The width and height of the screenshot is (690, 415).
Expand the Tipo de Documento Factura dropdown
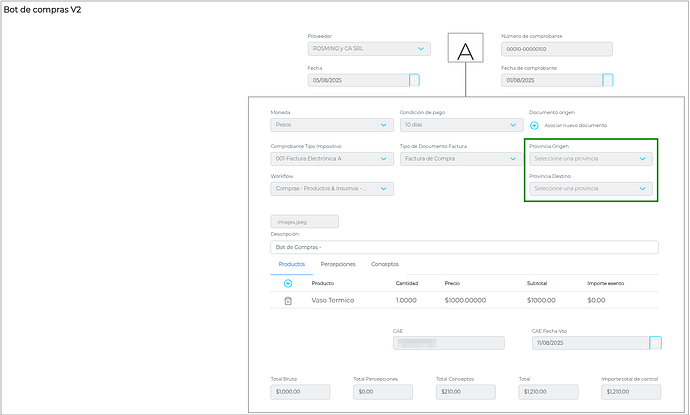(x=513, y=158)
